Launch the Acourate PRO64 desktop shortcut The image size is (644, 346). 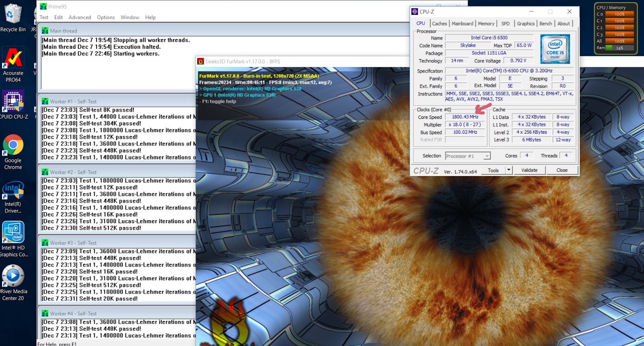[13, 64]
